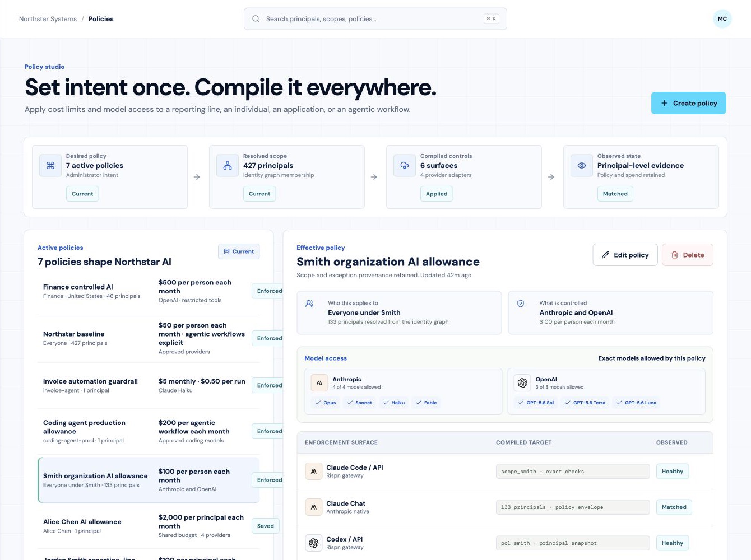
Task: Click Saved badge for Alice Chen AI allowance
Action: coord(266,526)
